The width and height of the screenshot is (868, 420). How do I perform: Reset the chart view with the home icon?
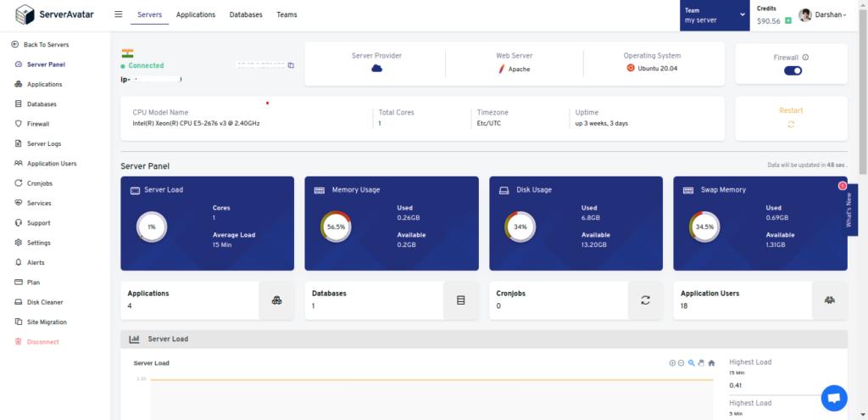(x=711, y=363)
